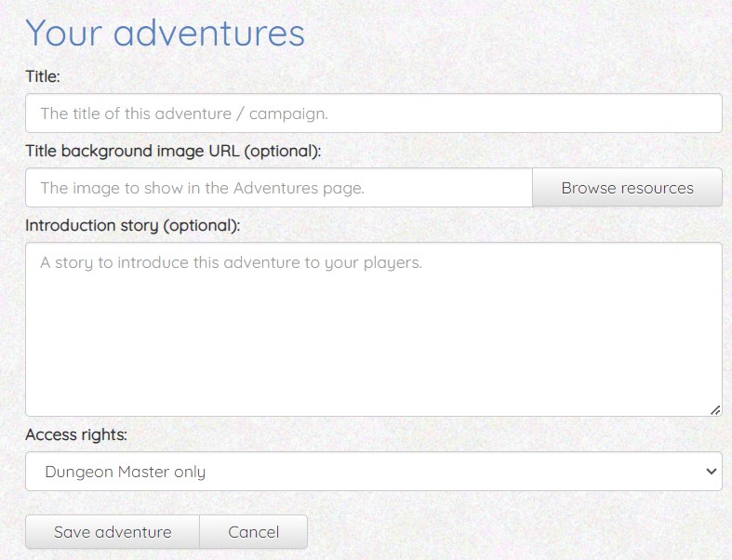Viewport: 732px width, 560px height.
Task: Click the 'Introduction story (optional):' label
Action: click(x=132, y=225)
